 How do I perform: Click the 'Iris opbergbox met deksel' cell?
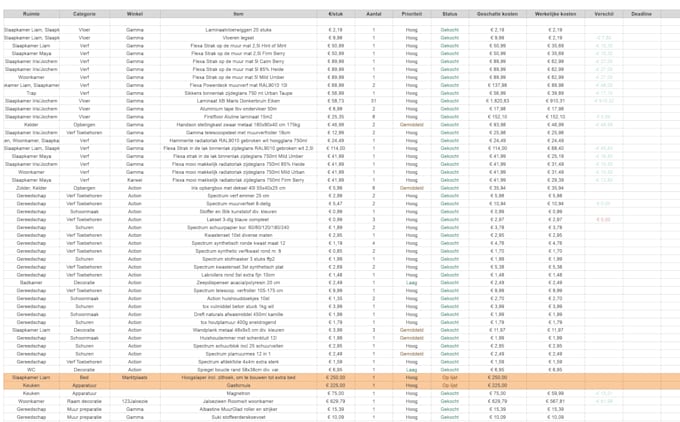238,188
